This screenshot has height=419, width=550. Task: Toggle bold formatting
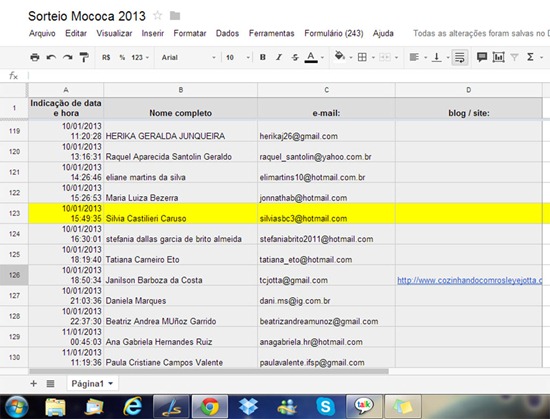click(262, 57)
